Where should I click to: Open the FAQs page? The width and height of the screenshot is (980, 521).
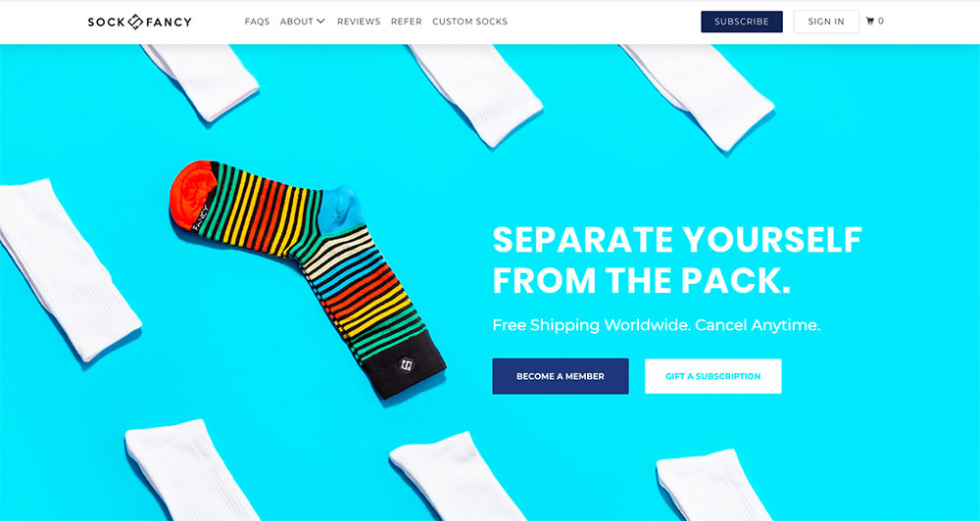pos(257,22)
